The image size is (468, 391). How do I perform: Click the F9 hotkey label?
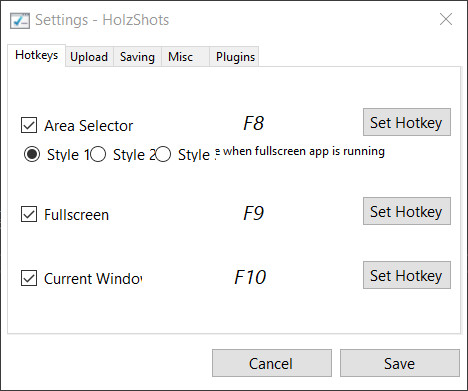pyautogui.click(x=253, y=213)
